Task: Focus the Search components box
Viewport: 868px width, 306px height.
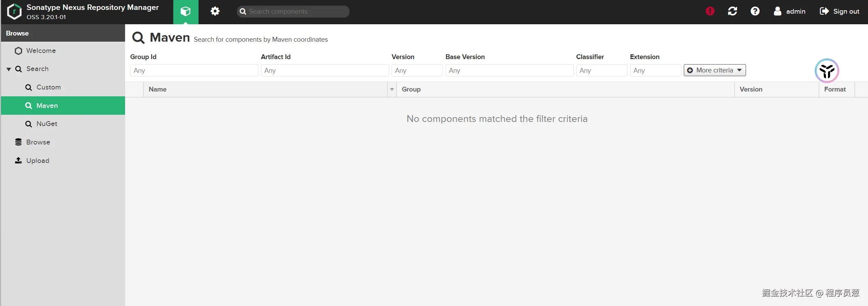Action: tap(293, 12)
